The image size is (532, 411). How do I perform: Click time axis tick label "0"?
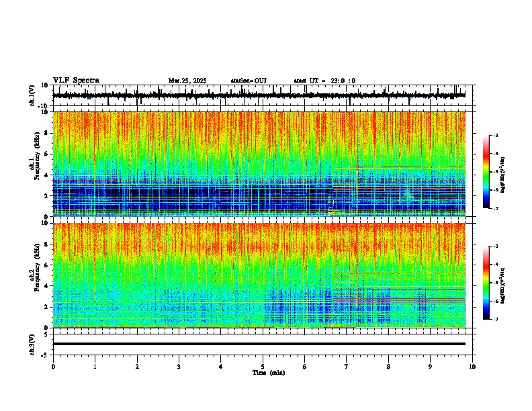pyautogui.click(x=53, y=367)
